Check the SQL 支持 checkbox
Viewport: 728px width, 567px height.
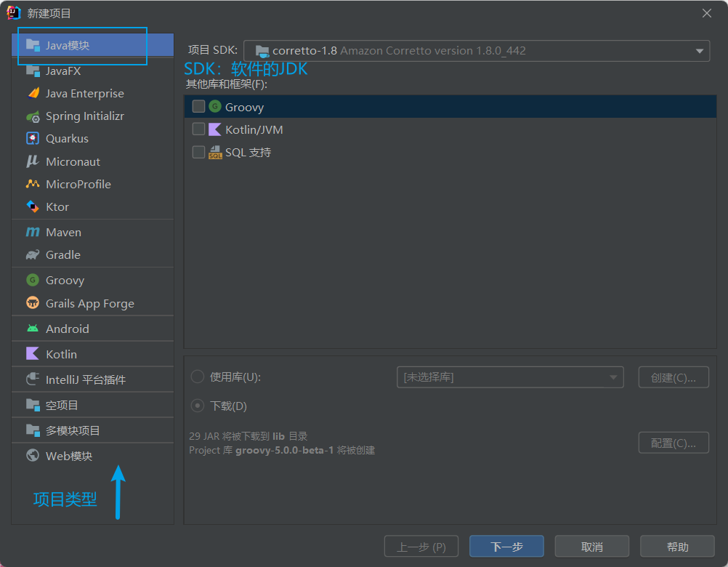coord(199,152)
